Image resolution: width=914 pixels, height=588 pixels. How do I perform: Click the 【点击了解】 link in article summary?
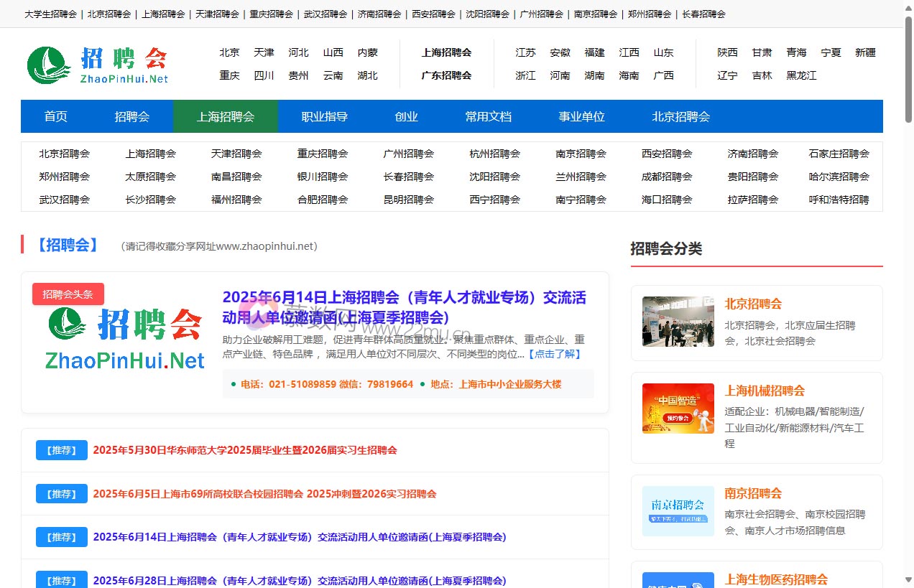(555, 353)
